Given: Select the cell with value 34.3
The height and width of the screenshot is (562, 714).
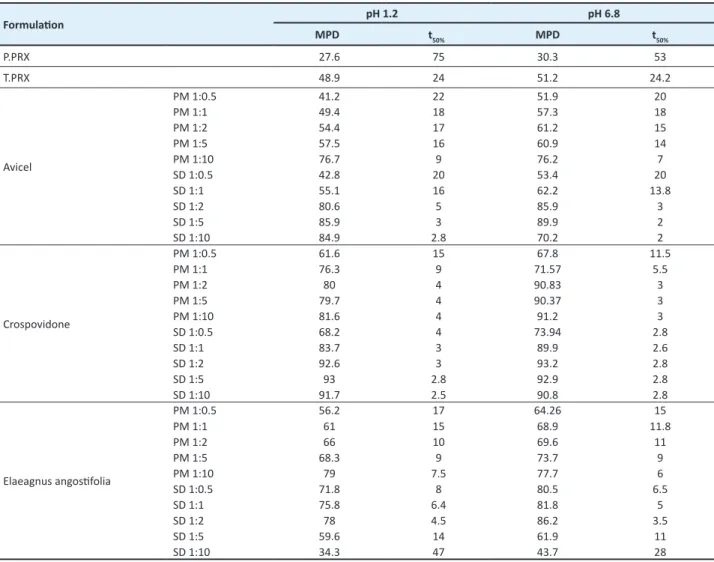Looking at the screenshot, I should click(x=329, y=552).
